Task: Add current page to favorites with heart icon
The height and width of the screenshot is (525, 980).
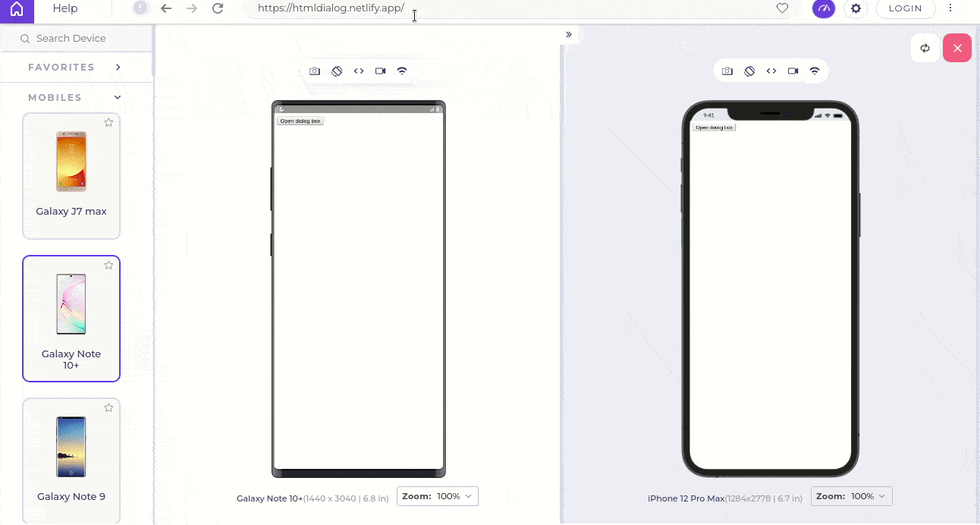Action: click(782, 9)
